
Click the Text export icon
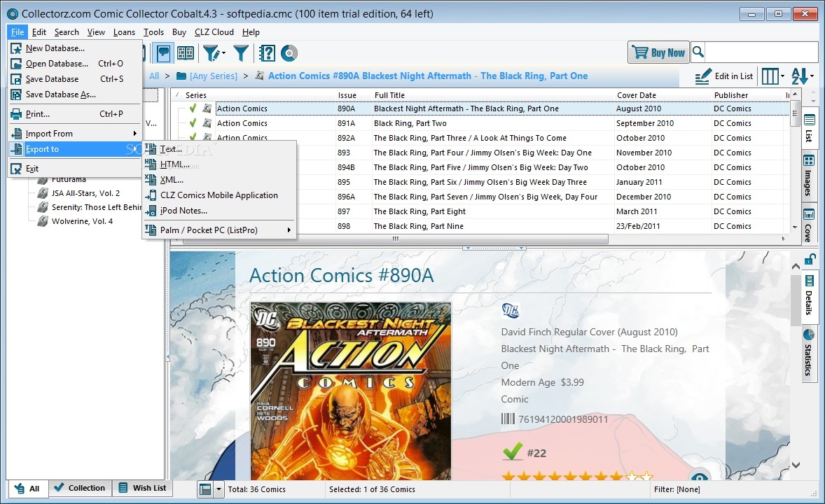[x=151, y=149]
